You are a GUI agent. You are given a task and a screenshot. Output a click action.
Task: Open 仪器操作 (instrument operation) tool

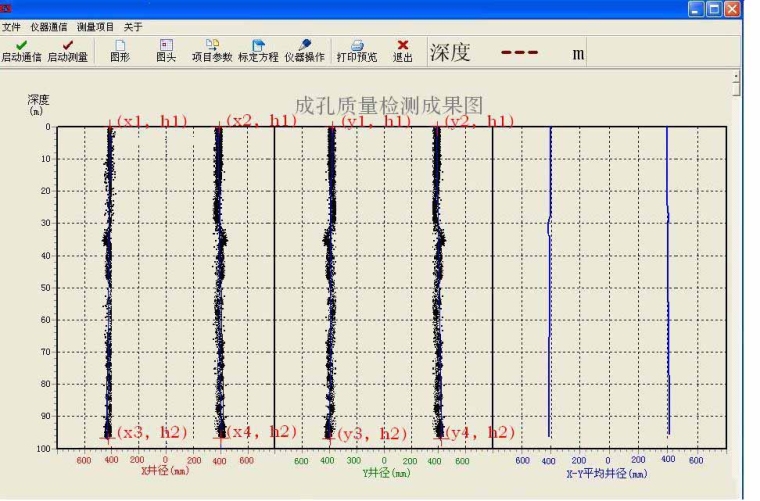tap(304, 50)
